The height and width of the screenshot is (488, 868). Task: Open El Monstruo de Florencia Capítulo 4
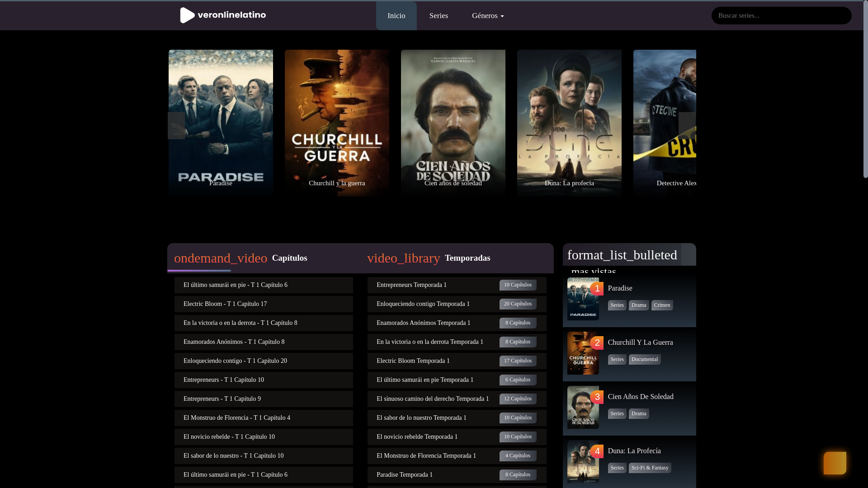pos(264,418)
